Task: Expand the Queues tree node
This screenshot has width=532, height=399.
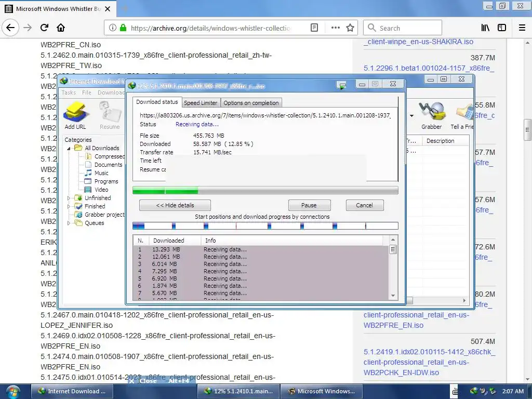Action: coord(69,223)
